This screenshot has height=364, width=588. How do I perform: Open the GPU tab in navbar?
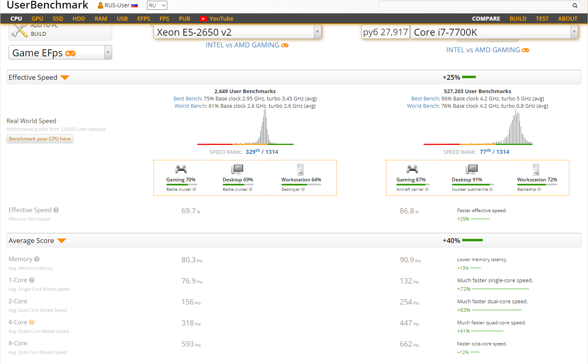pyautogui.click(x=37, y=19)
